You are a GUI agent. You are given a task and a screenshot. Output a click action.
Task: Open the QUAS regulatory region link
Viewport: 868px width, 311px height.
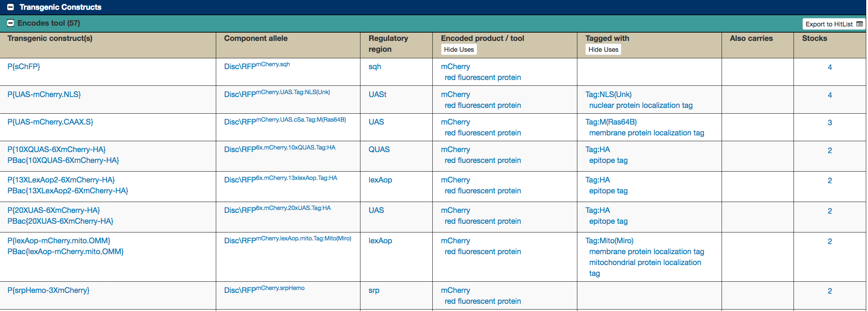(379, 150)
